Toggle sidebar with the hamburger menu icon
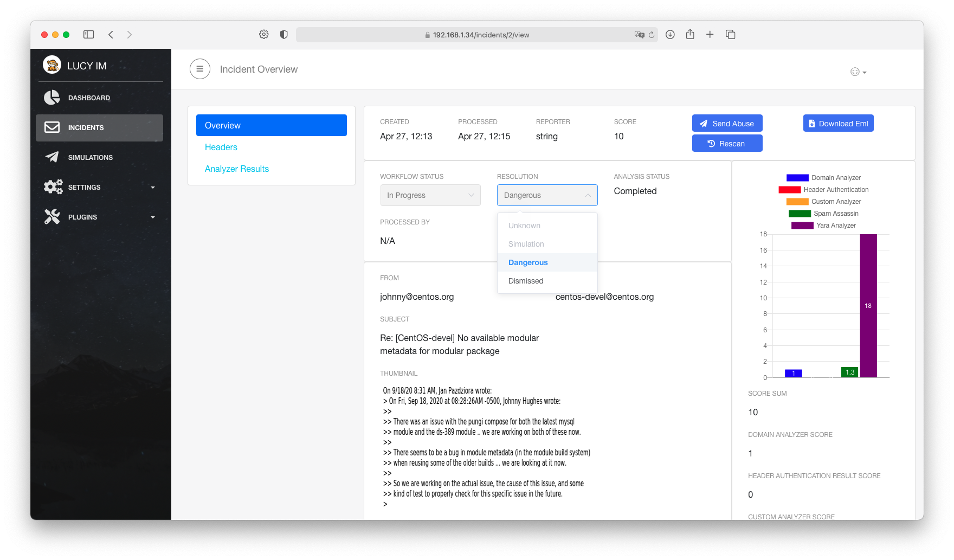The width and height of the screenshot is (954, 560). [200, 69]
